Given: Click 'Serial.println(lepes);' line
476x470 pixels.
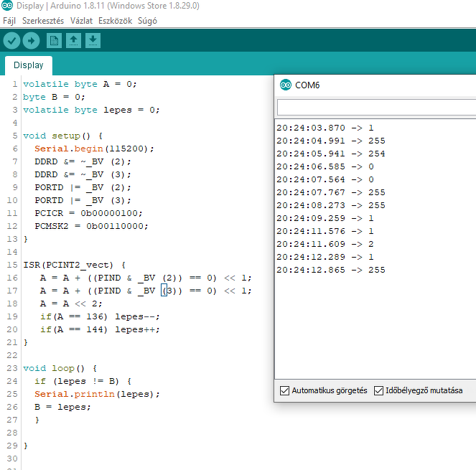Looking at the screenshot, I should [x=97, y=394].
